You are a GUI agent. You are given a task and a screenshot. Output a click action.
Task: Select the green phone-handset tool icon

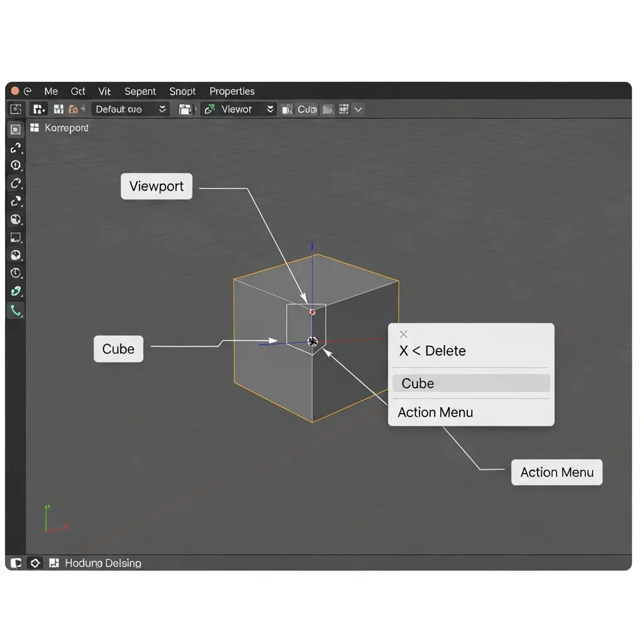coord(16,311)
